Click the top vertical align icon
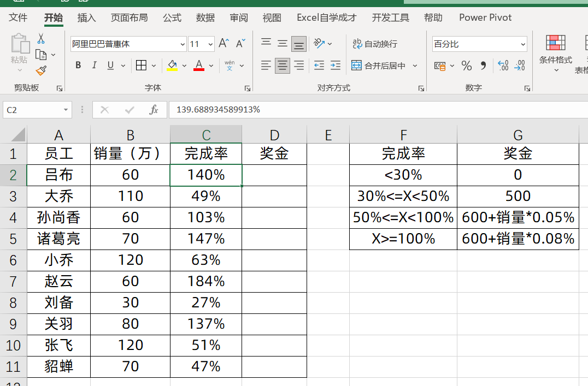 [266, 43]
